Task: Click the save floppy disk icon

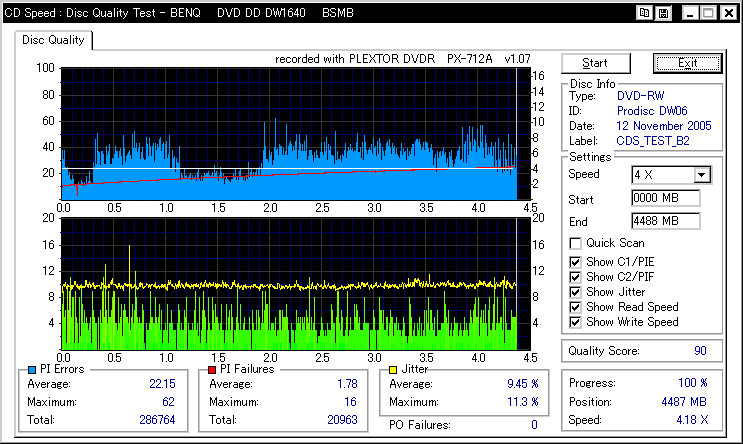Action: (x=663, y=13)
